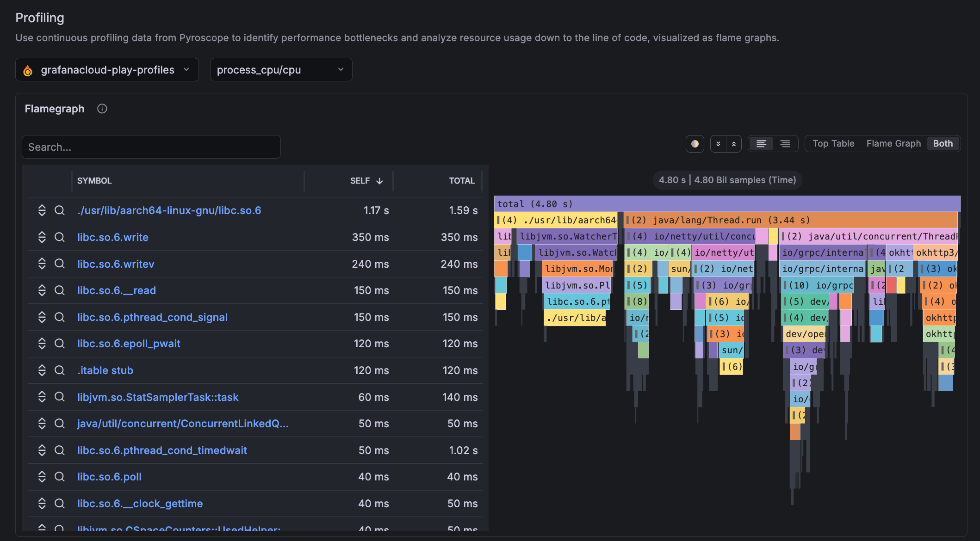Open the grafanacloud-play-profiles data source dropdown
The image size is (980, 541).
(107, 70)
